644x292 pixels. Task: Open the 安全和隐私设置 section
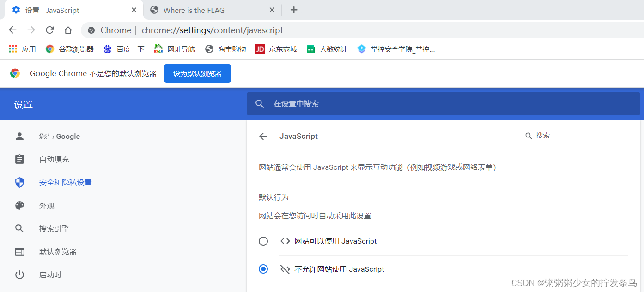tap(66, 182)
